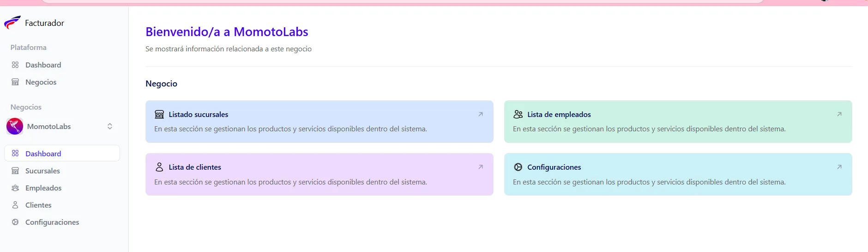
Task: Open the Lista de empleados card title
Action: click(x=559, y=114)
